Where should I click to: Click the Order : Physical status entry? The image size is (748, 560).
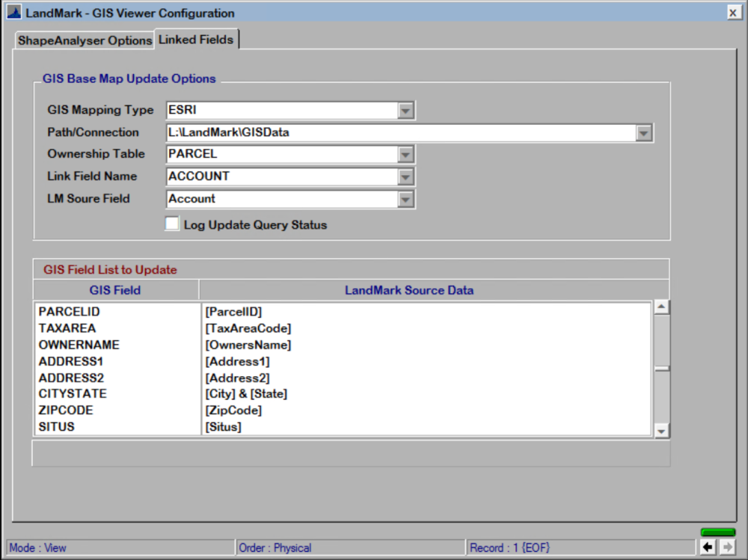click(351, 547)
